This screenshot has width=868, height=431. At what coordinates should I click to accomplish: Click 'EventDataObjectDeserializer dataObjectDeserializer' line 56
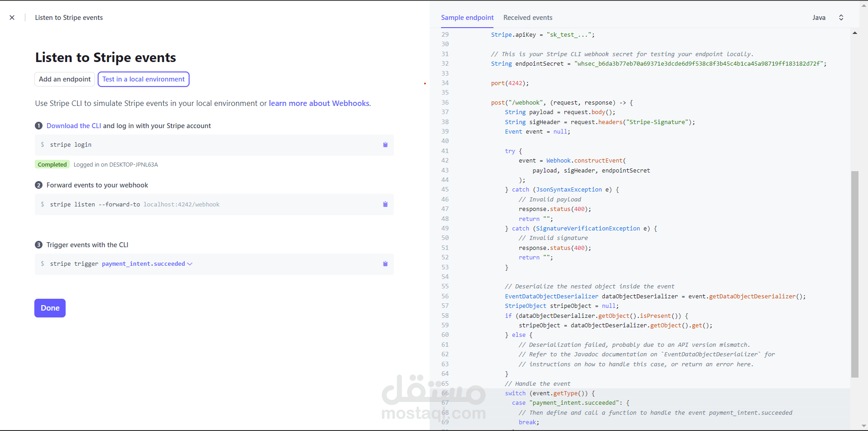592,297
